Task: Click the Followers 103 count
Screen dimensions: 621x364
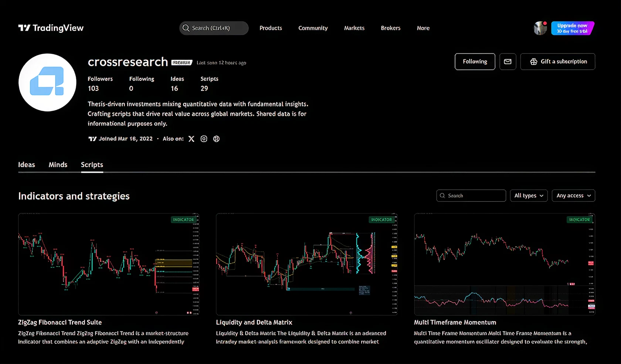Action: point(100,84)
